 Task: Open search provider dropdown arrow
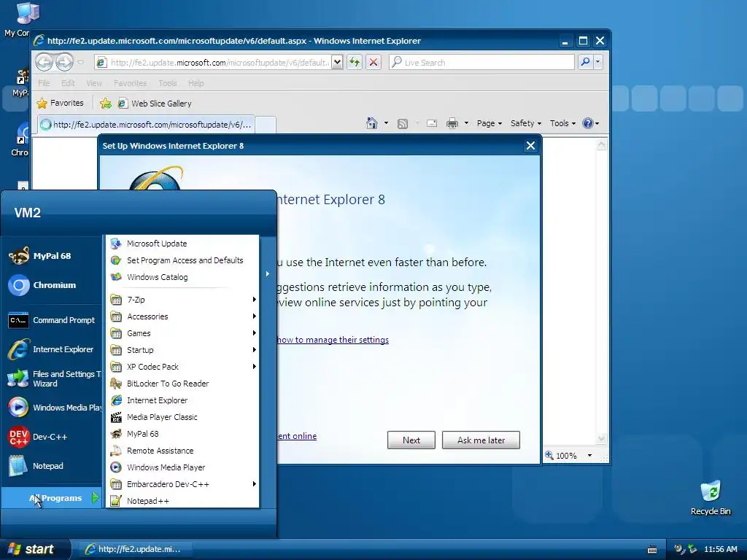tap(598, 62)
